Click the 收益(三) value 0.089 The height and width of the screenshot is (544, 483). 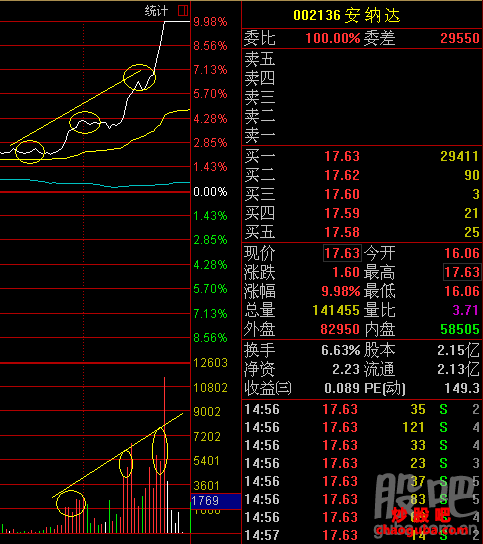point(342,389)
